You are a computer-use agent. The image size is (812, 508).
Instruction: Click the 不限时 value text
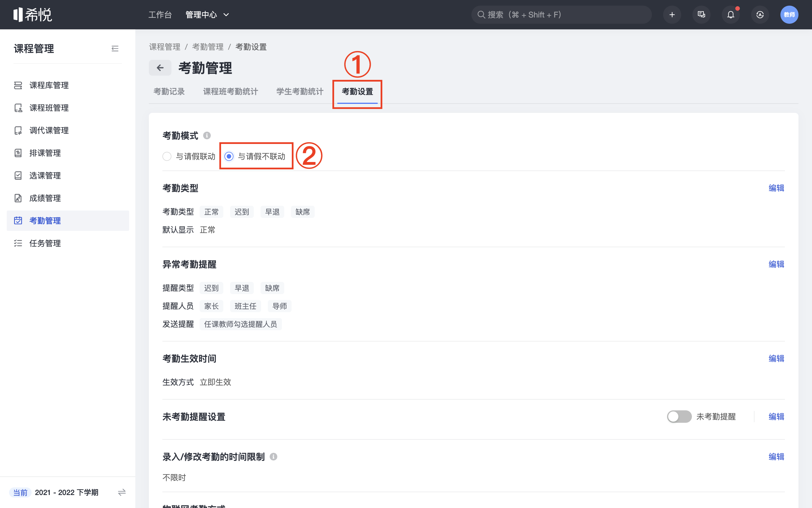click(174, 478)
